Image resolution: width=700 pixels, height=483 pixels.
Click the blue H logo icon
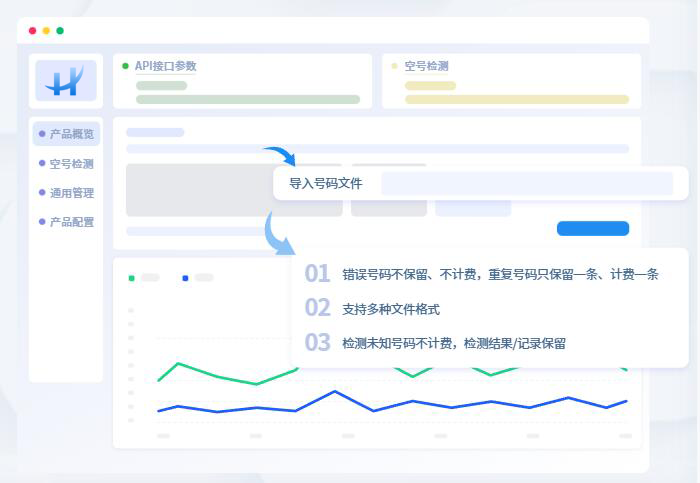click(x=65, y=81)
